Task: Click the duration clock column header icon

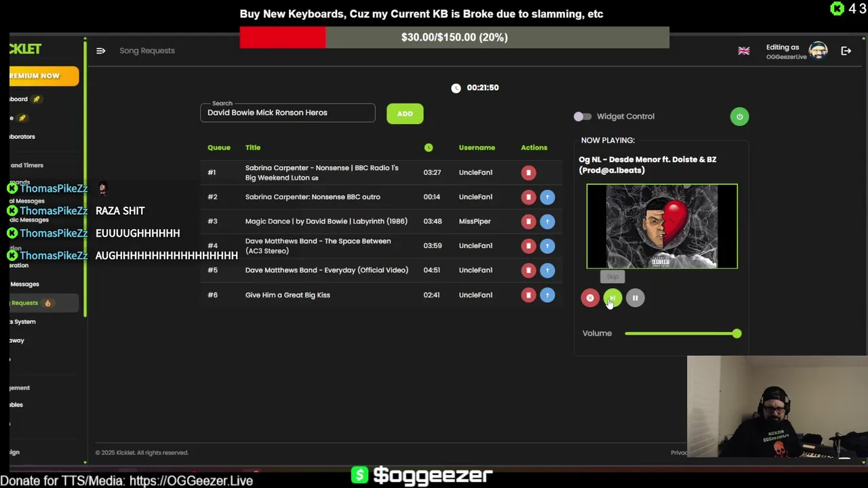Action: coord(429,148)
